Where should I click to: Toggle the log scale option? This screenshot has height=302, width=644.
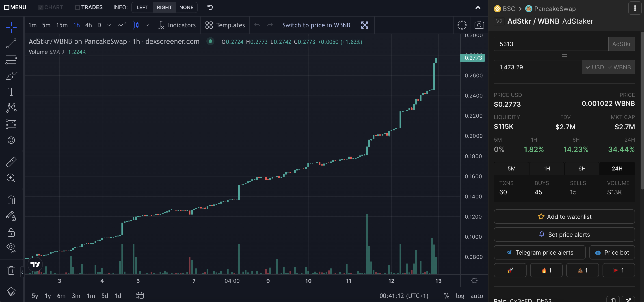[x=460, y=296]
